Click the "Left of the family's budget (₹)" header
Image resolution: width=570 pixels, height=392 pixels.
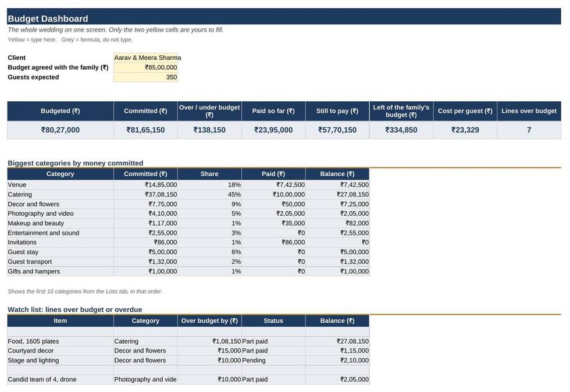[401, 111]
